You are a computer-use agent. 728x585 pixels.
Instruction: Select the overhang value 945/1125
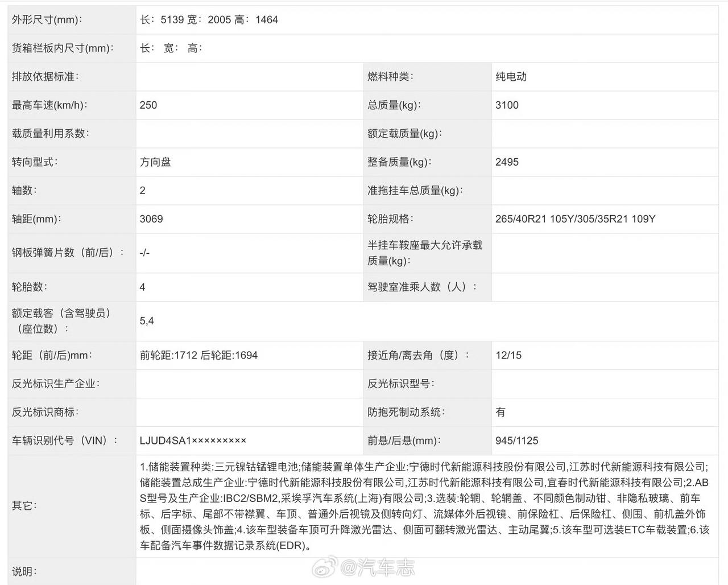tap(517, 440)
